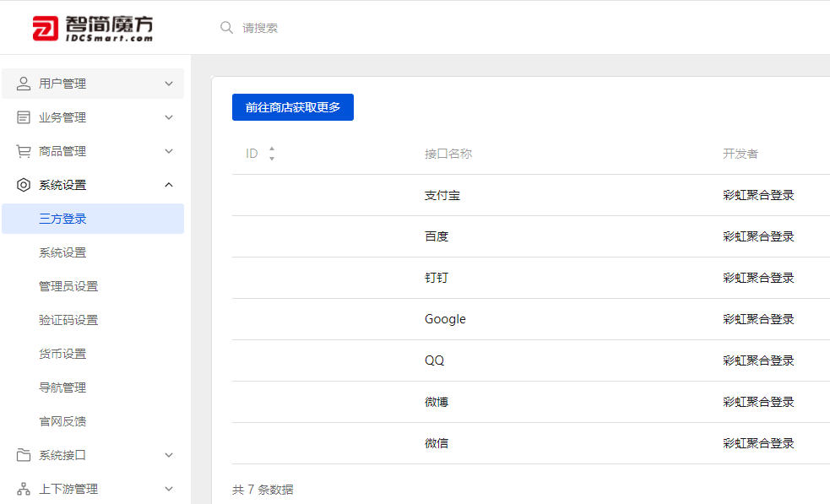Screen dimensions: 830x504
Task: Click 彩虹聚合登录 in the 微博 row
Action: click(x=758, y=402)
